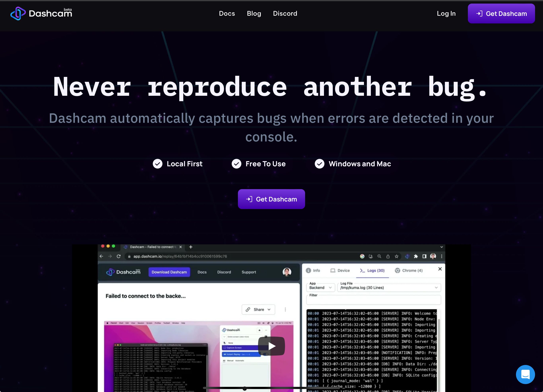This screenshot has height=392, width=543.
Task: Click the Chrome extensions puzzle icon
Action: click(416, 256)
